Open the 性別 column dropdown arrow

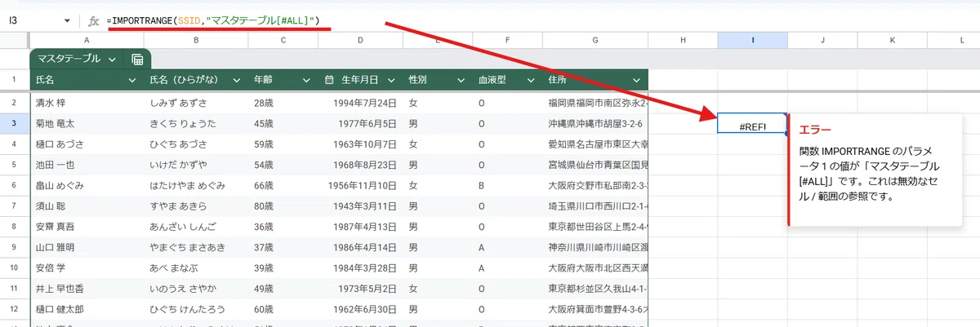click(x=461, y=80)
